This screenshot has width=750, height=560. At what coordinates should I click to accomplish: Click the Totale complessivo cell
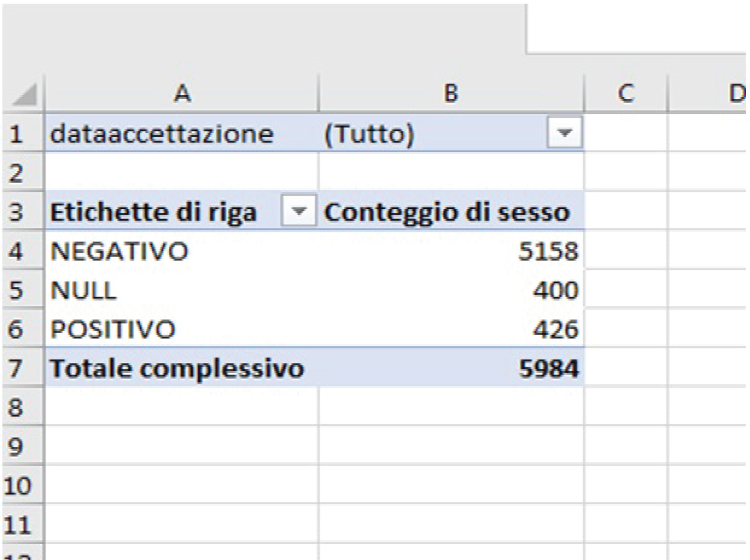177,368
